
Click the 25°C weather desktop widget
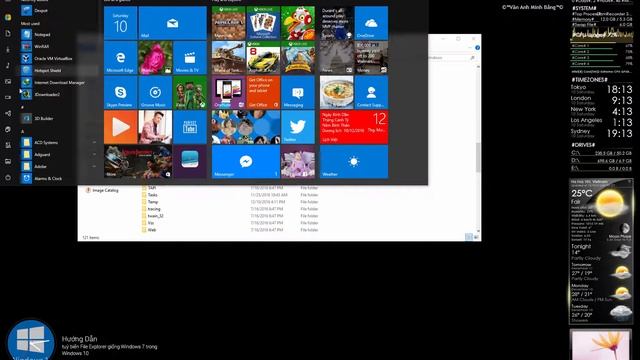click(x=601, y=251)
